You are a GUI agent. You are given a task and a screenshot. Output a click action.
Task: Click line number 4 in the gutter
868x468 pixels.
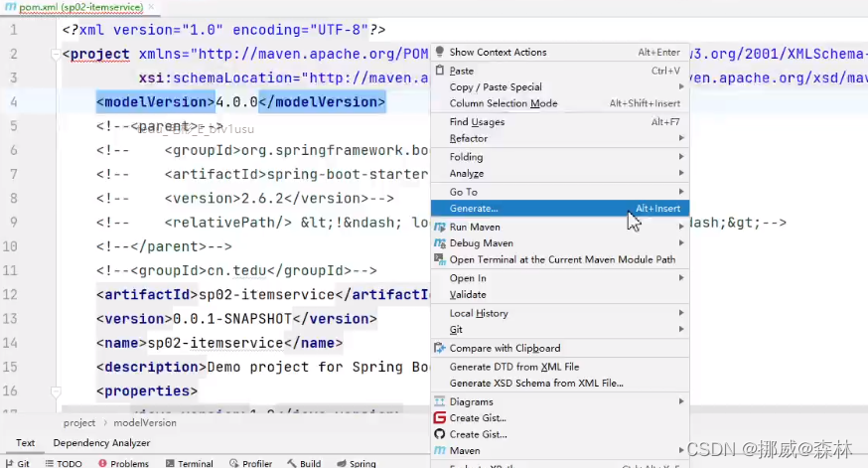(x=13, y=102)
